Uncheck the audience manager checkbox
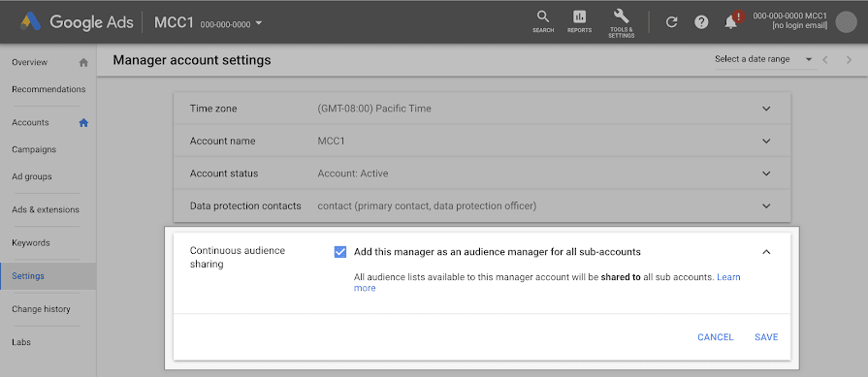This screenshot has height=377, width=868. [x=339, y=252]
